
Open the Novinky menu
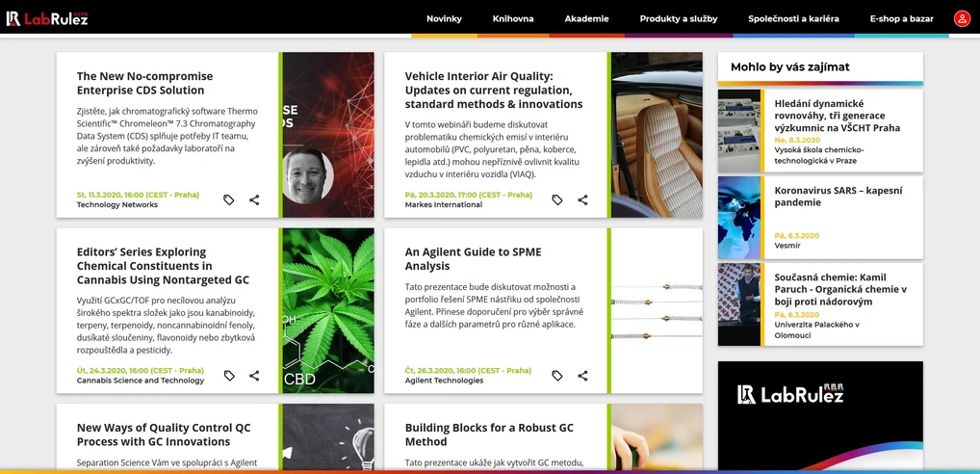(x=445, y=18)
